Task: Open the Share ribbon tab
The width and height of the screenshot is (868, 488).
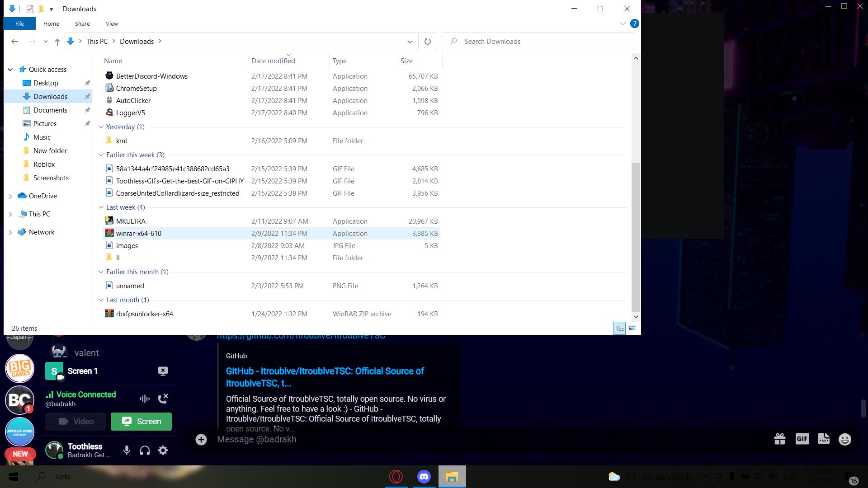Action: click(82, 23)
